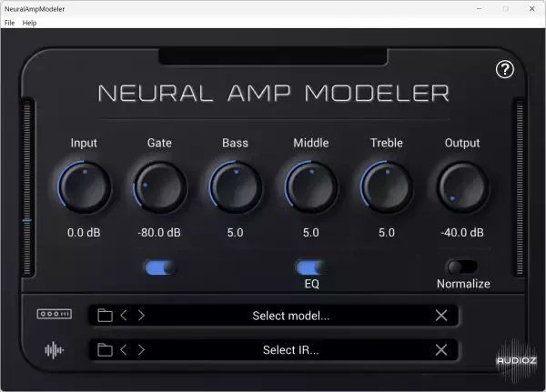Open folder browser for IR
This screenshot has height=392, width=546.
tap(105, 350)
